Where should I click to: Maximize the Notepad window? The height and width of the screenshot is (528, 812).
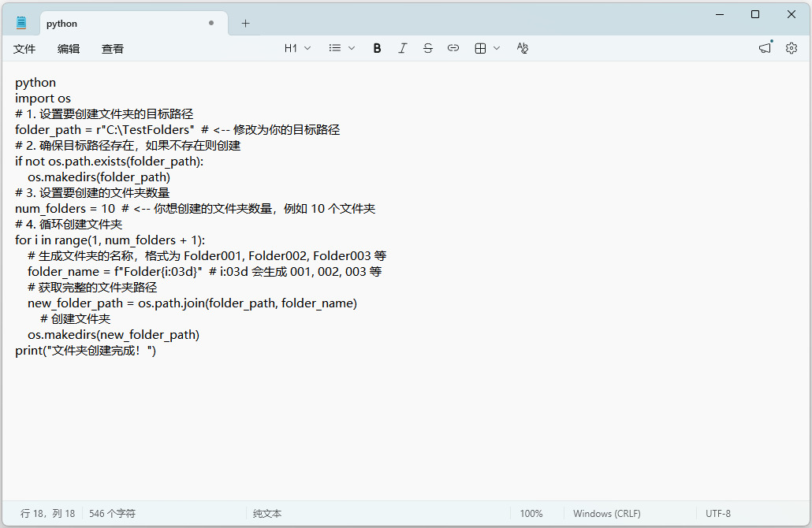point(755,14)
